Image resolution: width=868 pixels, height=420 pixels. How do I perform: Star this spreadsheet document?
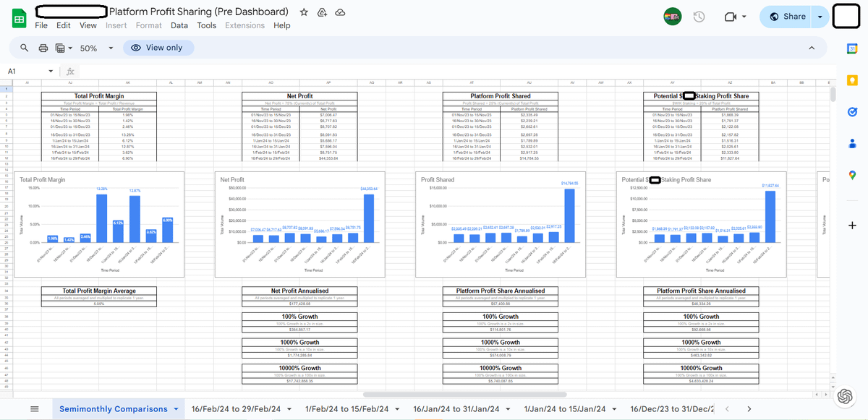point(304,12)
